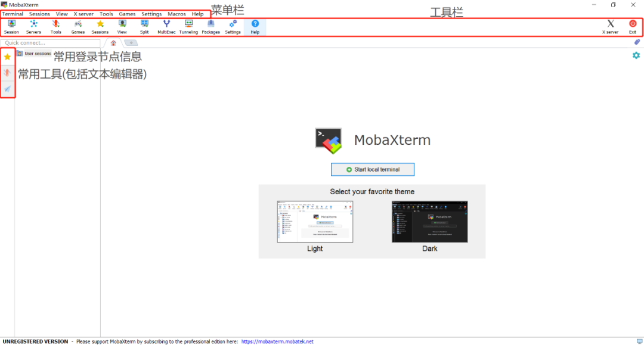Image resolution: width=644 pixels, height=345 pixels.
Task: Select the Dark theme thumbnail
Action: (429, 222)
